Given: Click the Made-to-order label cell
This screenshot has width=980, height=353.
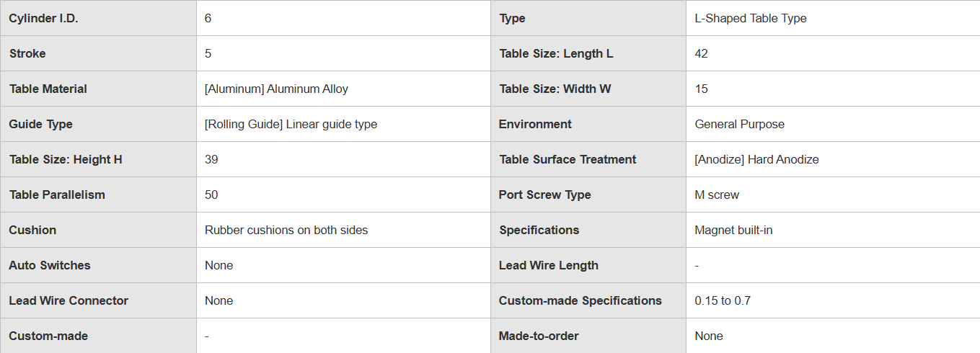Looking at the screenshot, I should pos(539,336).
